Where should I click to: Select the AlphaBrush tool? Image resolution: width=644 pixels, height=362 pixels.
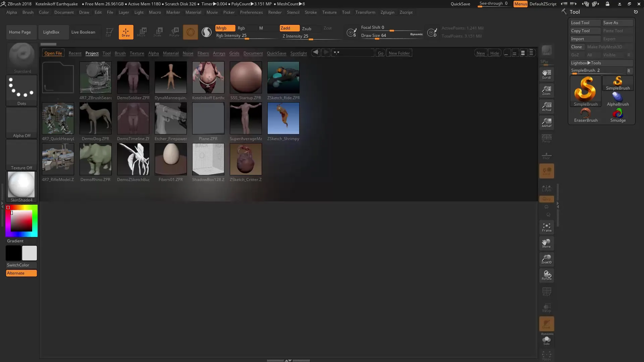pyautogui.click(x=618, y=99)
